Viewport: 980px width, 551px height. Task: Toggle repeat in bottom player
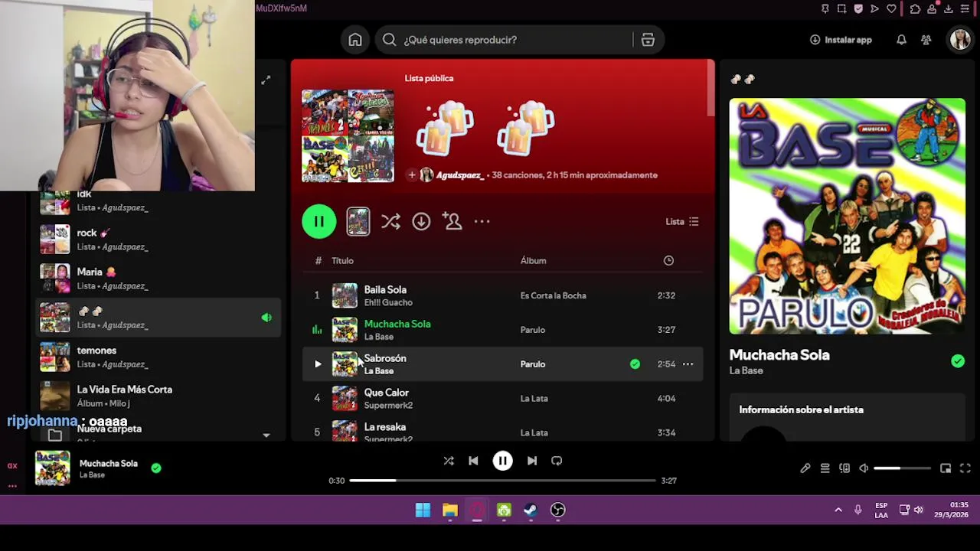(x=557, y=461)
